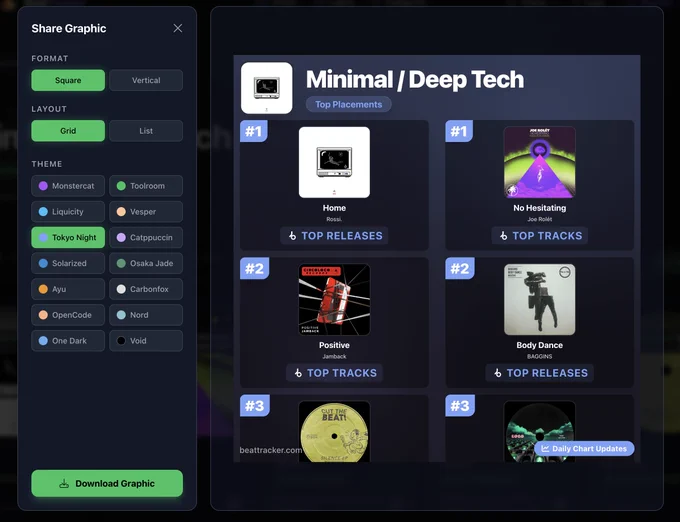Viewport: 680px width, 522px height.
Task: Apply the Vesper theme
Action: click(146, 212)
